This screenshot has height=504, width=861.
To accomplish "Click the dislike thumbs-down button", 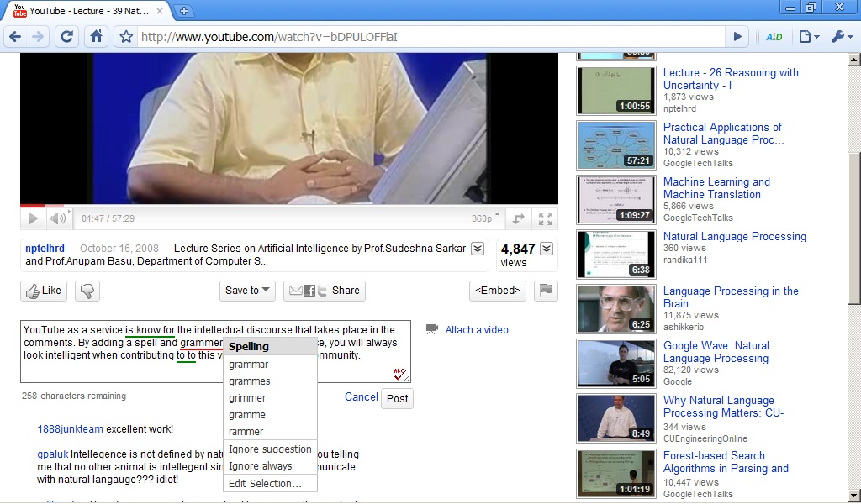I will [87, 291].
